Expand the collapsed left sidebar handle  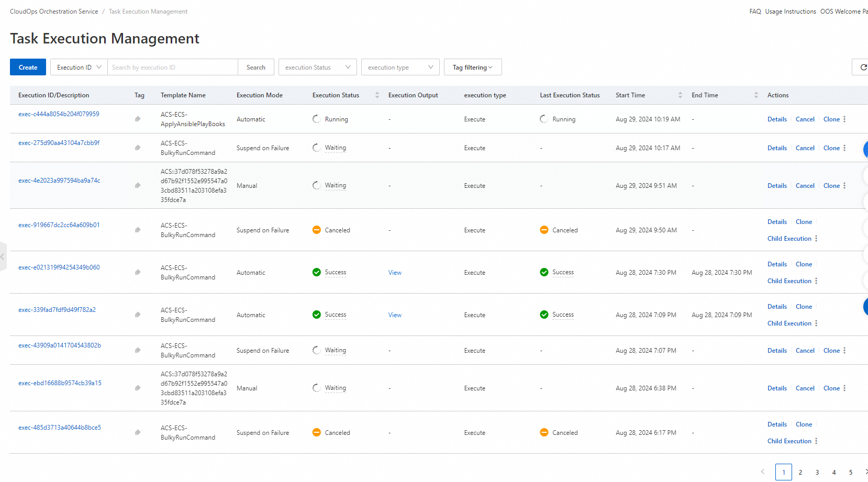pyautogui.click(x=3, y=256)
